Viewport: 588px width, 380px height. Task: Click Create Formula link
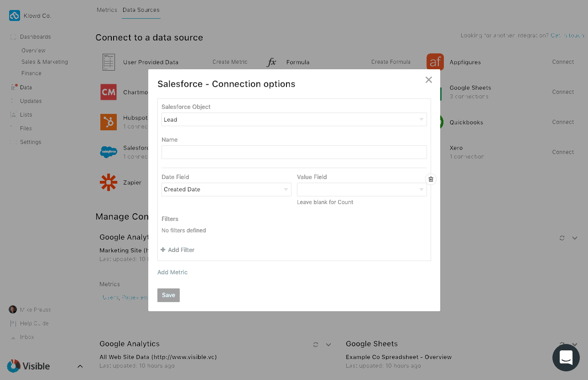point(391,62)
